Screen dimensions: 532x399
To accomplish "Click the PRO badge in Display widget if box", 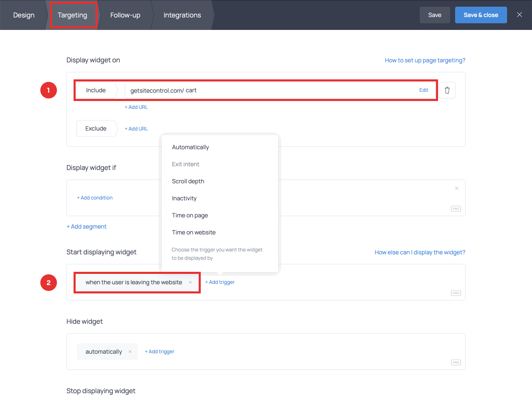I will point(456,209).
